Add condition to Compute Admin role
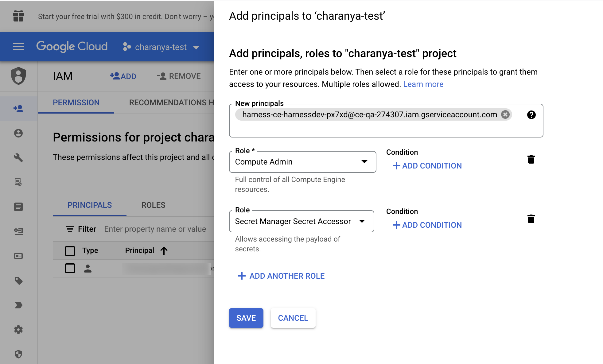603x364 pixels. 427,166
